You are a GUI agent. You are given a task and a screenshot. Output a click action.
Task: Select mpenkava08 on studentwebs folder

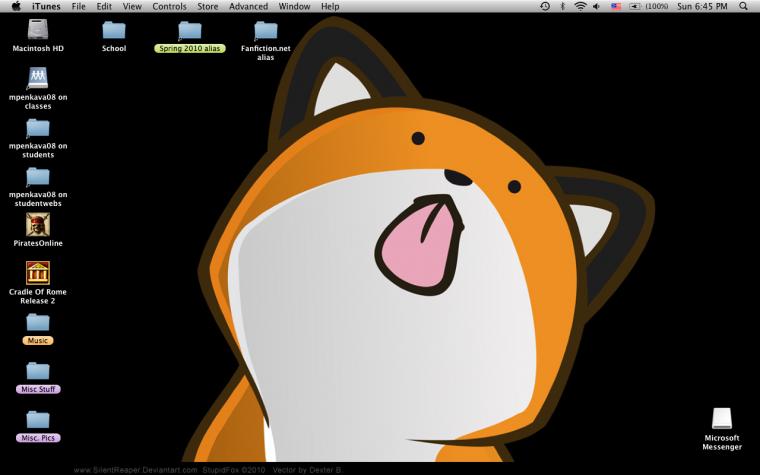[x=38, y=177]
